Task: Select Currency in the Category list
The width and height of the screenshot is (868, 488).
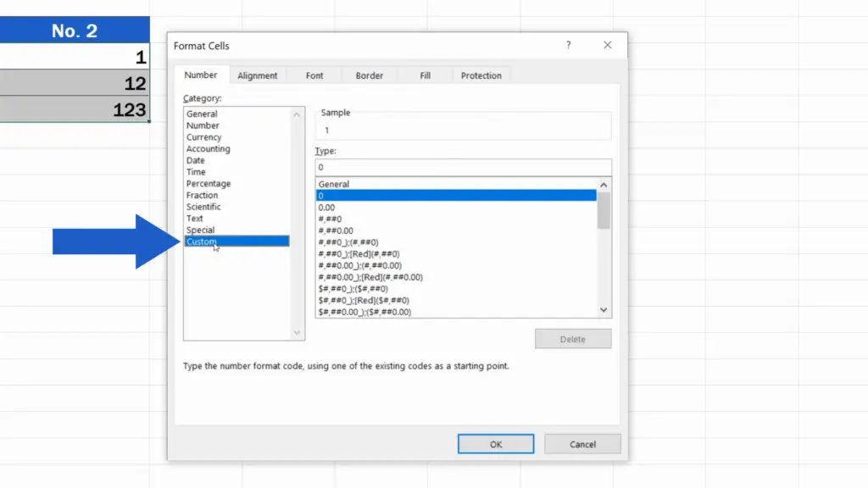Action: pyautogui.click(x=204, y=137)
